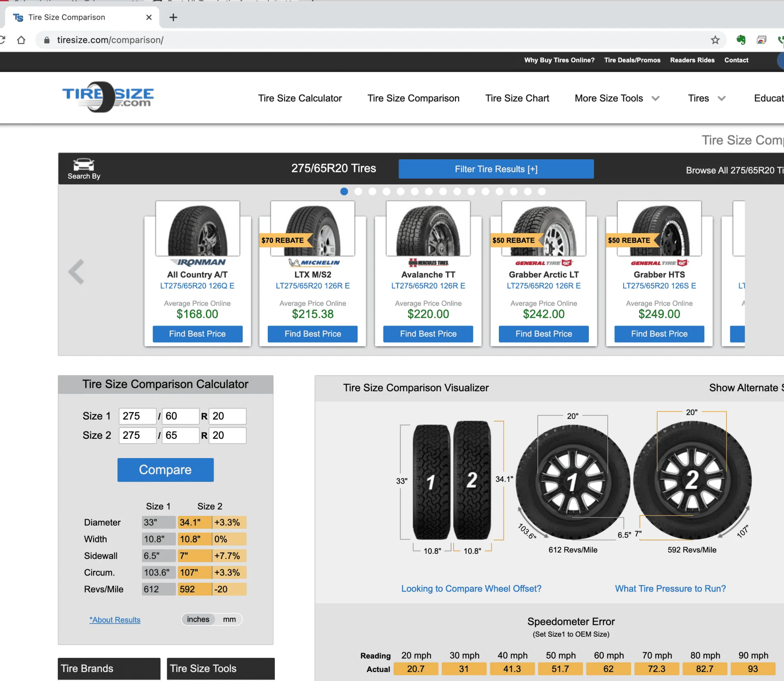Bookmark this page with the star icon
Viewport: 784px width, 681px height.
(715, 40)
